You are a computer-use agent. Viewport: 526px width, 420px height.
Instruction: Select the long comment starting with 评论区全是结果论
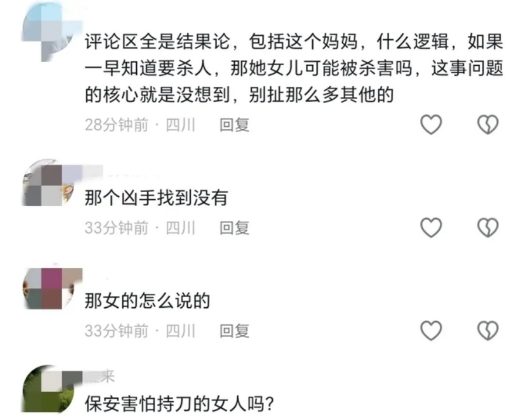coord(294,68)
